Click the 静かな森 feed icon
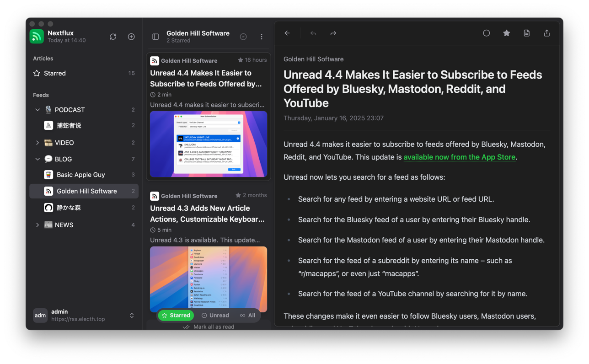 point(48,208)
